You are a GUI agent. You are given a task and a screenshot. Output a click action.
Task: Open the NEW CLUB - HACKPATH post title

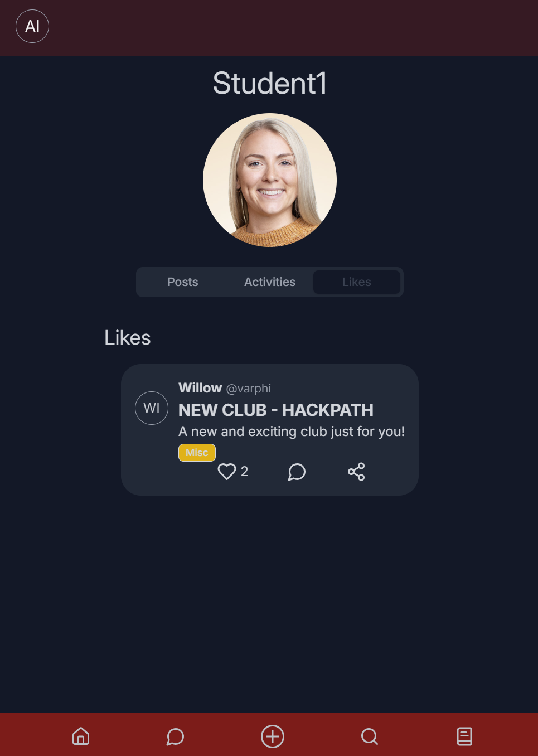pyautogui.click(x=276, y=410)
